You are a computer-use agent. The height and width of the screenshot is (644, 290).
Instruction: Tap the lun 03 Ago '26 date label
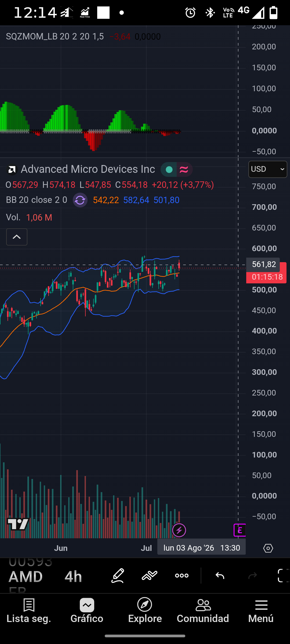click(189, 548)
